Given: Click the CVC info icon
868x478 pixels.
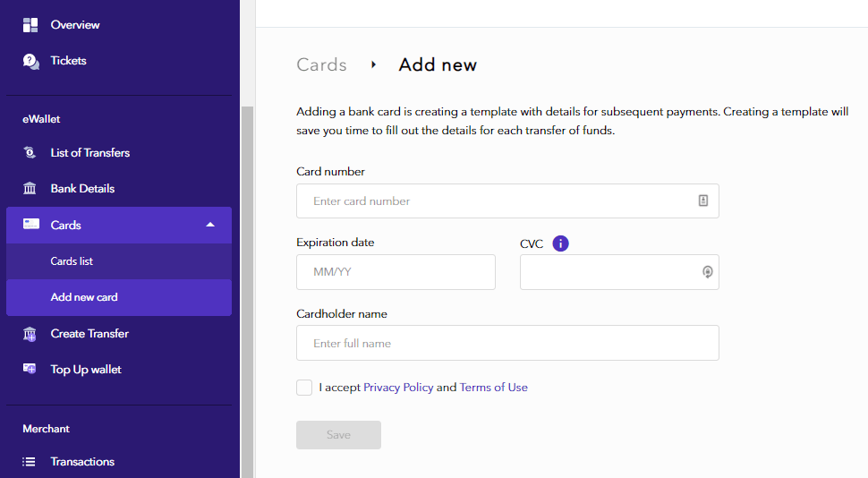Looking at the screenshot, I should coord(561,243).
